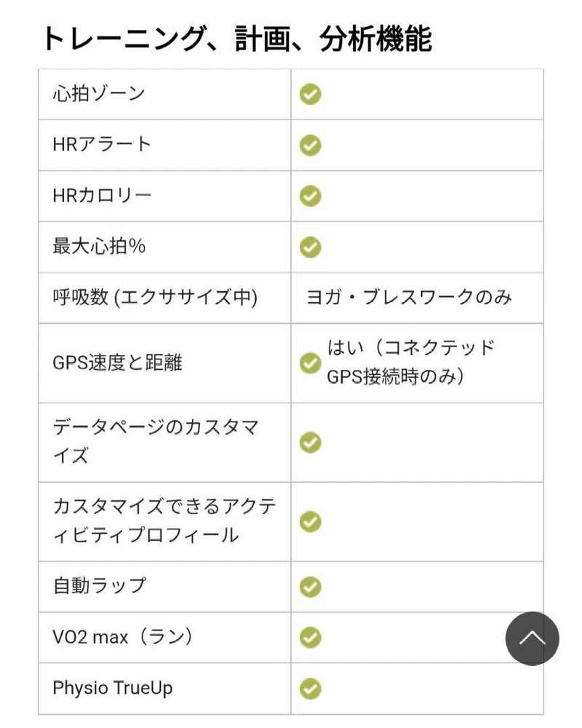The image size is (582, 728).
Task: Click the heading トレーニング、計画、分析機能
Action: coord(236,38)
